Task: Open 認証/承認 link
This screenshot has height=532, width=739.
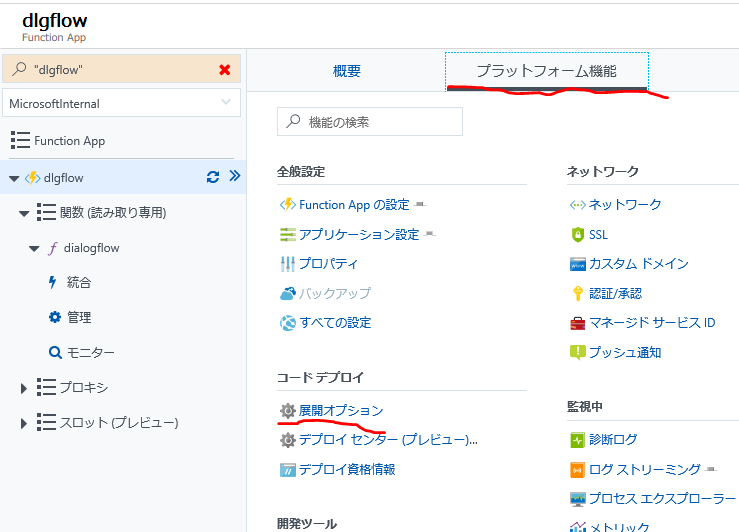Action: [616, 294]
